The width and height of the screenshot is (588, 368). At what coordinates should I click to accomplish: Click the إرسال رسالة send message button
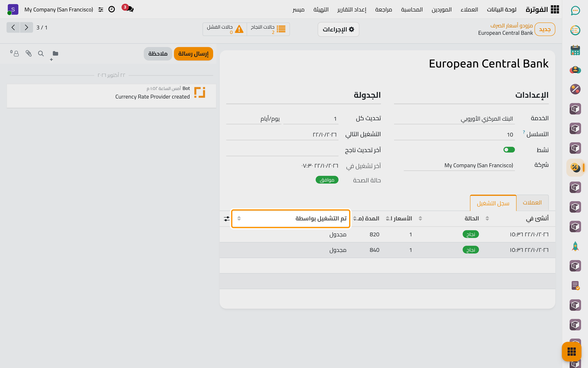tap(194, 54)
